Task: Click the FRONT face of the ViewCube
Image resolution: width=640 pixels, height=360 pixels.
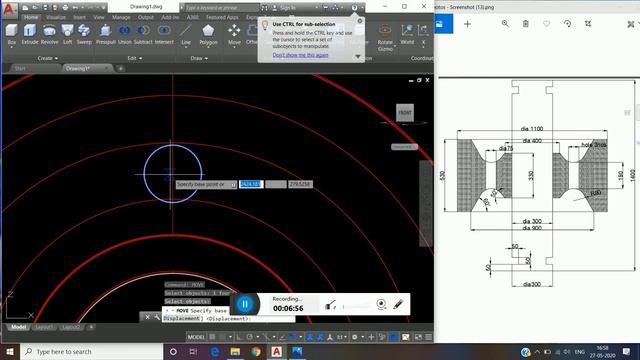Action: [404, 112]
